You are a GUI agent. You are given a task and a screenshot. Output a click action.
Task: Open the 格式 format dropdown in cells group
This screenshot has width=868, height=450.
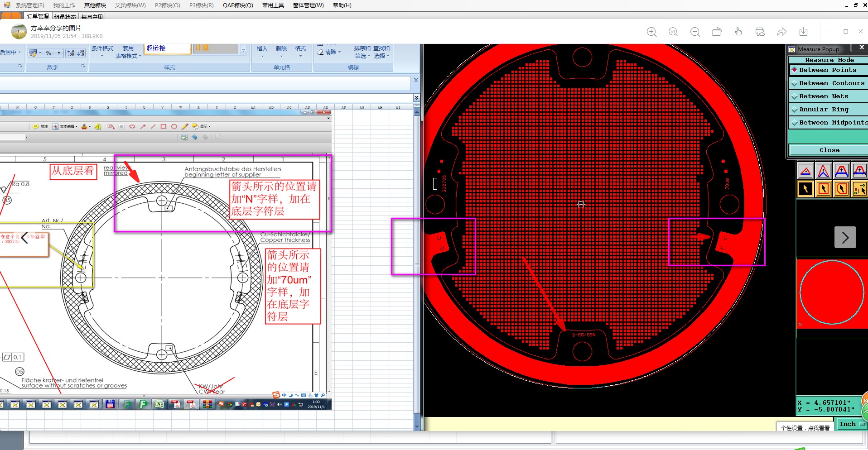[300, 52]
